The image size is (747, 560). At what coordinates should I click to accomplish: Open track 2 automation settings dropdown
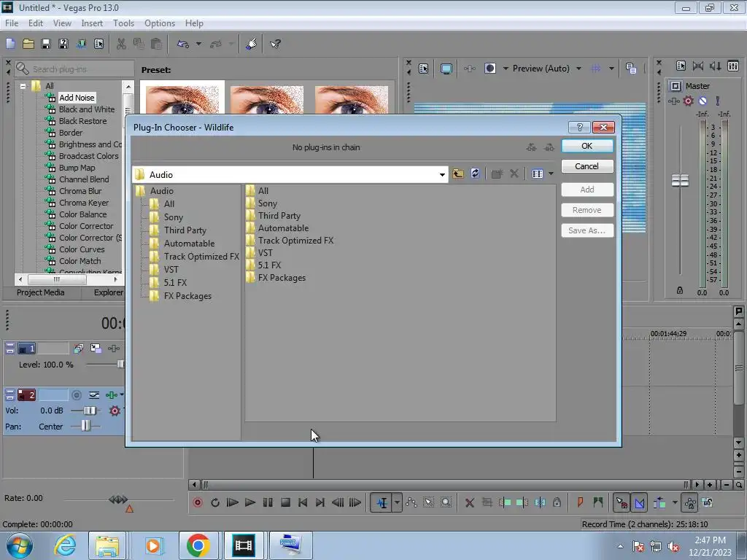coord(122,394)
